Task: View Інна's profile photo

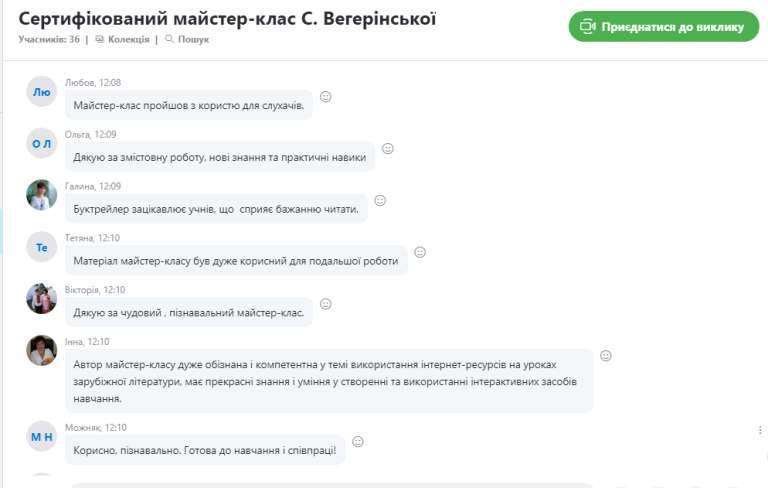Action: [42, 350]
